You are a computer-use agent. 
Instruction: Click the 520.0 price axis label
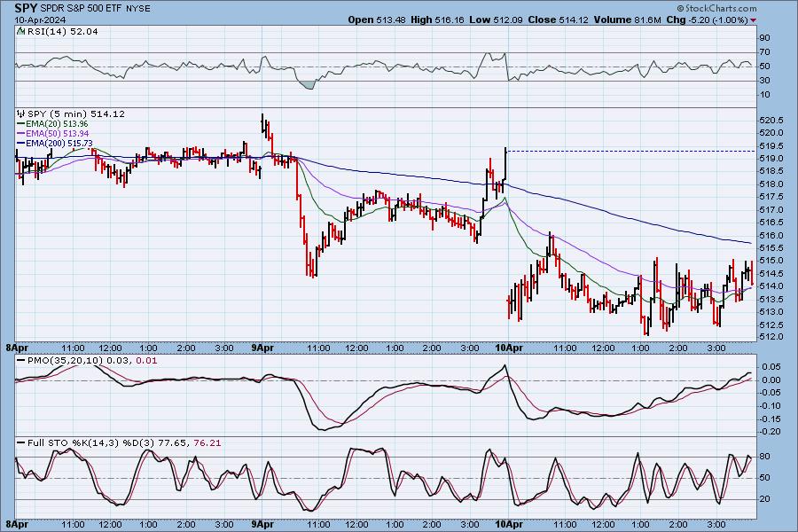771,133
